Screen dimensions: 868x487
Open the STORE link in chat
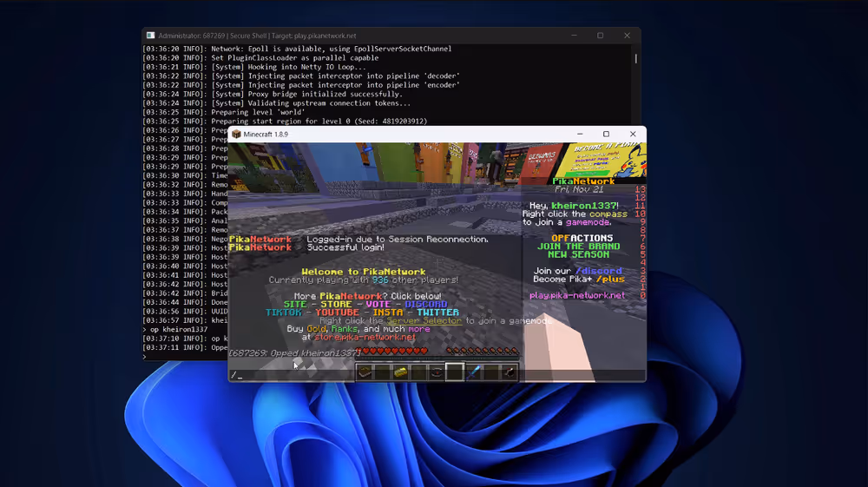336,305
